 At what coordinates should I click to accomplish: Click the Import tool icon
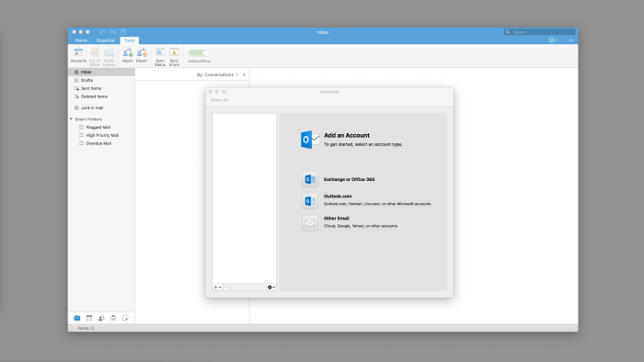click(x=128, y=55)
